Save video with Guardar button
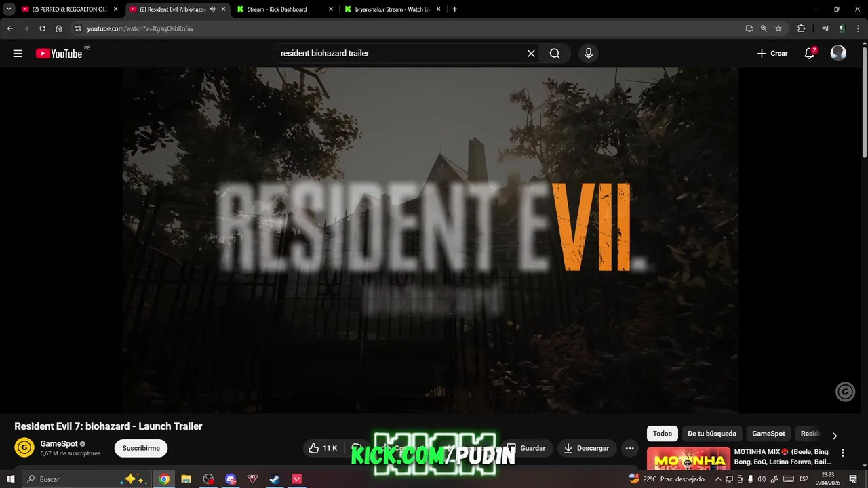Image resolution: width=868 pixels, height=488 pixels. [526, 448]
